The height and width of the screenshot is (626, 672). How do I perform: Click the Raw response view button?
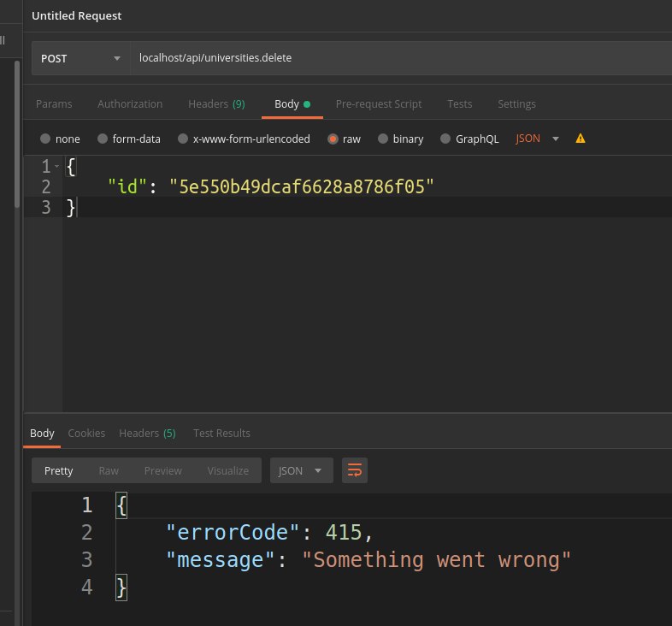[109, 470]
